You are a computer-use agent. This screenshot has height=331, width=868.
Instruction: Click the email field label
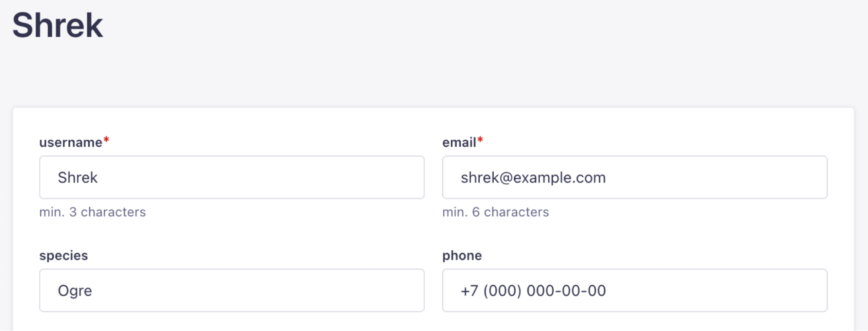459,142
